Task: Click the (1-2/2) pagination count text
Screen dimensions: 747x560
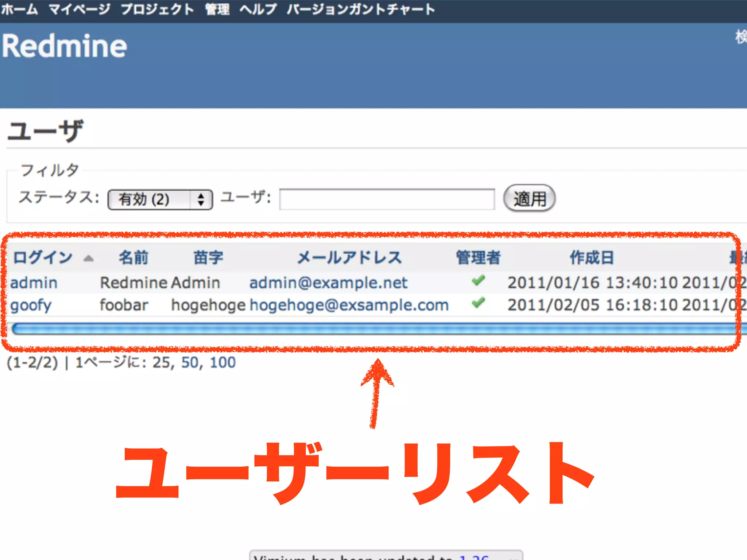Action: click(32, 362)
